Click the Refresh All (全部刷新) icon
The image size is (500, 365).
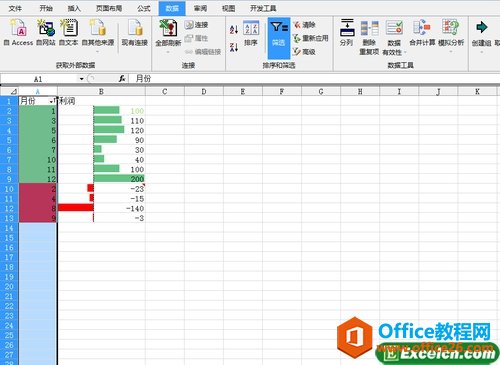pos(168,35)
